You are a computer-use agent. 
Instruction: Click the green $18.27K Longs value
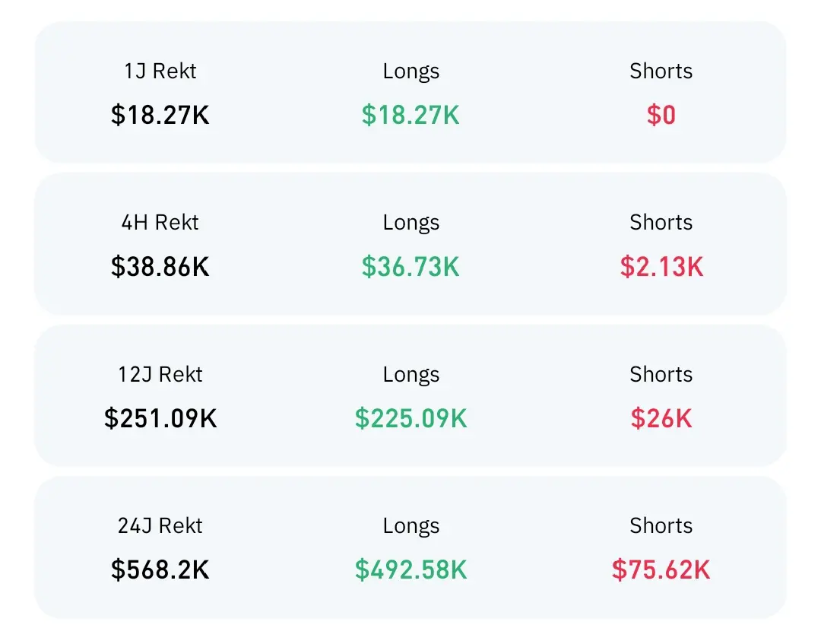pos(410,115)
